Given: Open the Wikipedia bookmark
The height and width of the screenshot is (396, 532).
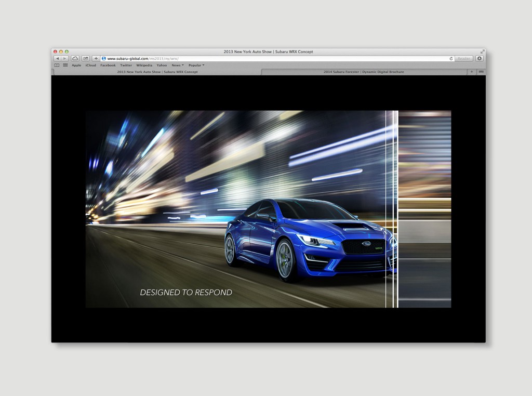Looking at the screenshot, I should coord(144,65).
